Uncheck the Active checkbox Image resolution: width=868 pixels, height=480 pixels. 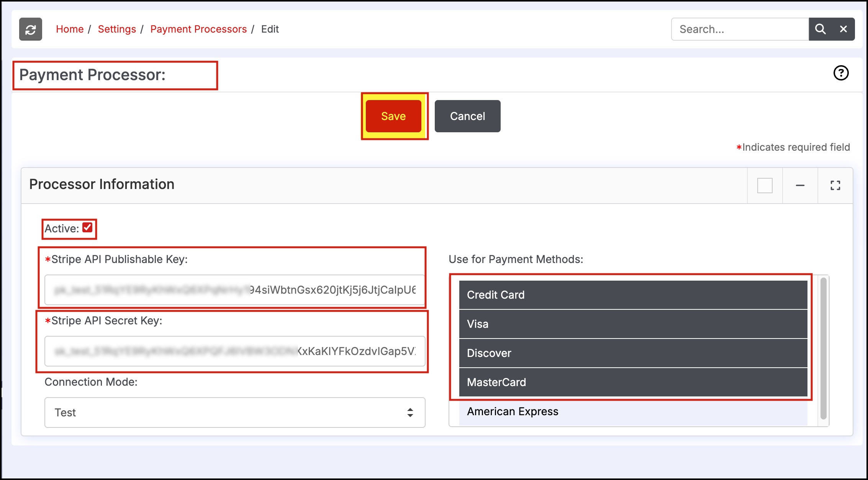[87, 228]
